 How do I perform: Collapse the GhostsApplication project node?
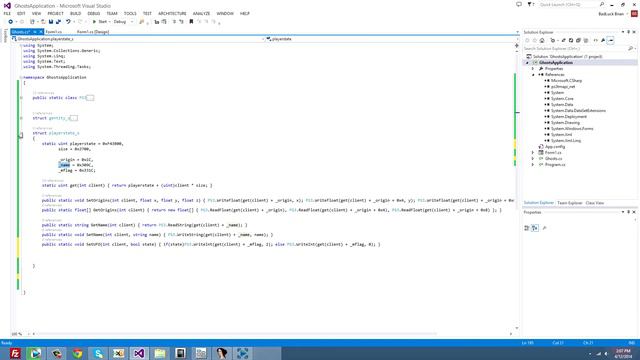tap(527, 62)
